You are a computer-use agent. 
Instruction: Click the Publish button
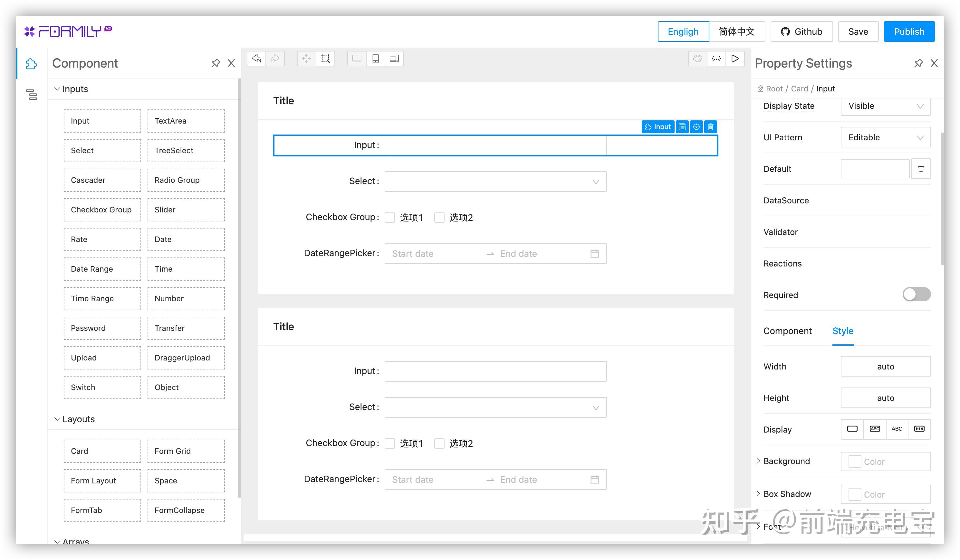[x=908, y=32]
